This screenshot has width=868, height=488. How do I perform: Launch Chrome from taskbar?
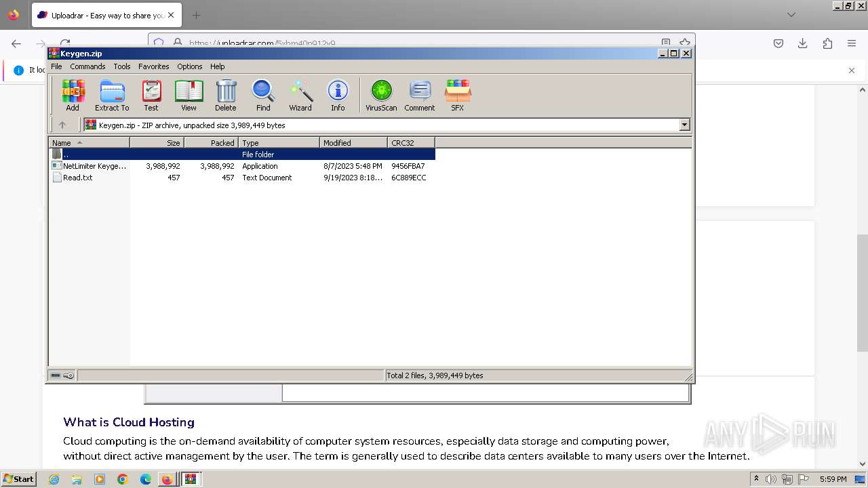123,479
